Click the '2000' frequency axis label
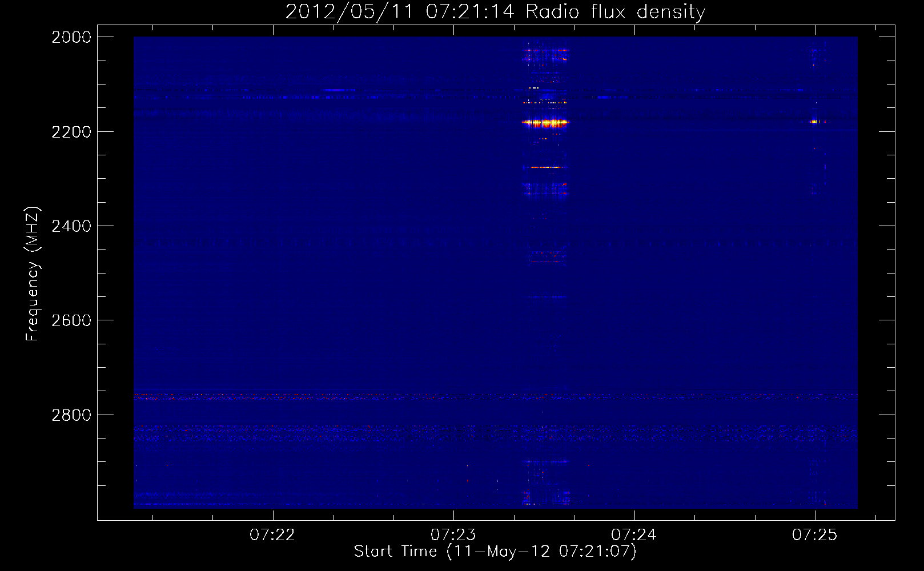The height and width of the screenshot is (571, 924). pos(71,37)
